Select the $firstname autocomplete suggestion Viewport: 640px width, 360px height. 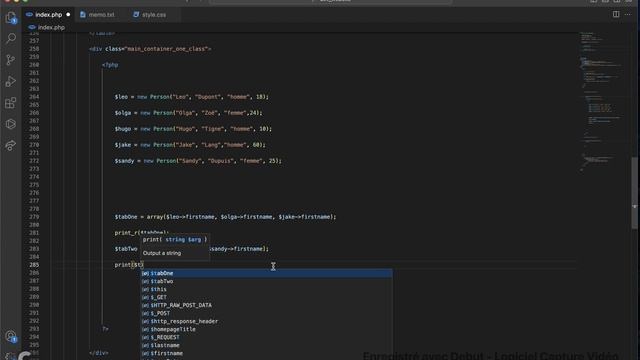[x=267, y=353]
